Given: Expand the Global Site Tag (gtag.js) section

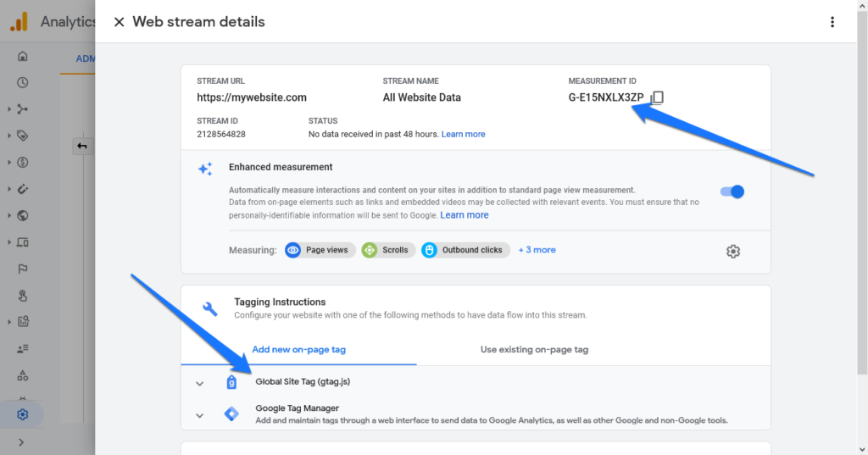Looking at the screenshot, I should [199, 383].
